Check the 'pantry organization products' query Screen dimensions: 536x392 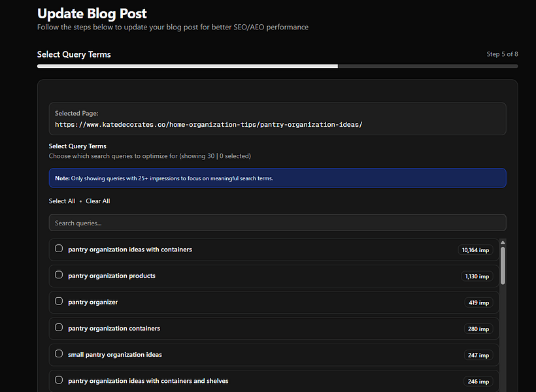59,275
